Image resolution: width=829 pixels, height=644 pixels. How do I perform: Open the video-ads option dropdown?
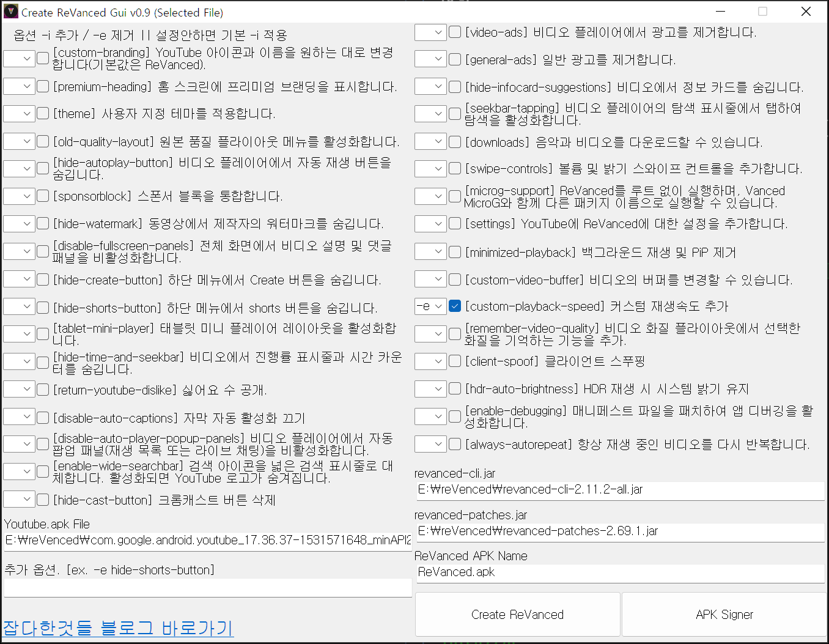[430, 32]
